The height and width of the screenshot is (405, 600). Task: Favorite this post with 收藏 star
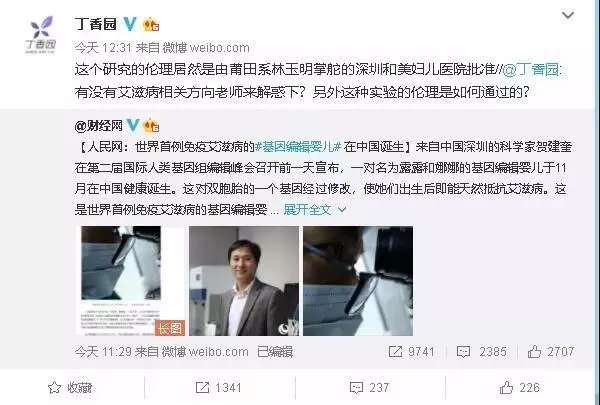coord(70,388)
